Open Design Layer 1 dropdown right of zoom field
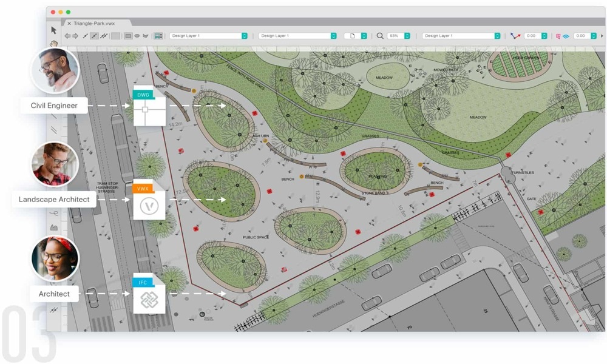Screen dimensions: 607x364 (461, 36)
